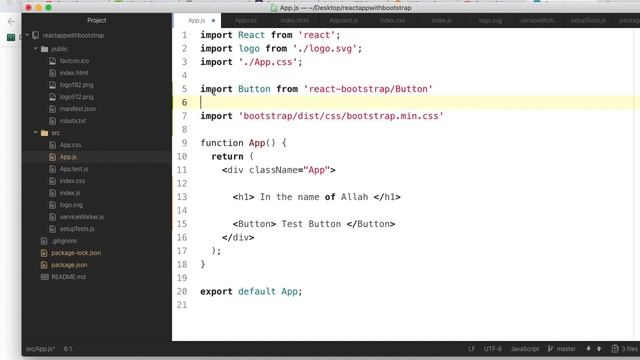Open App.test.js in the tree view

coord(74,169)
